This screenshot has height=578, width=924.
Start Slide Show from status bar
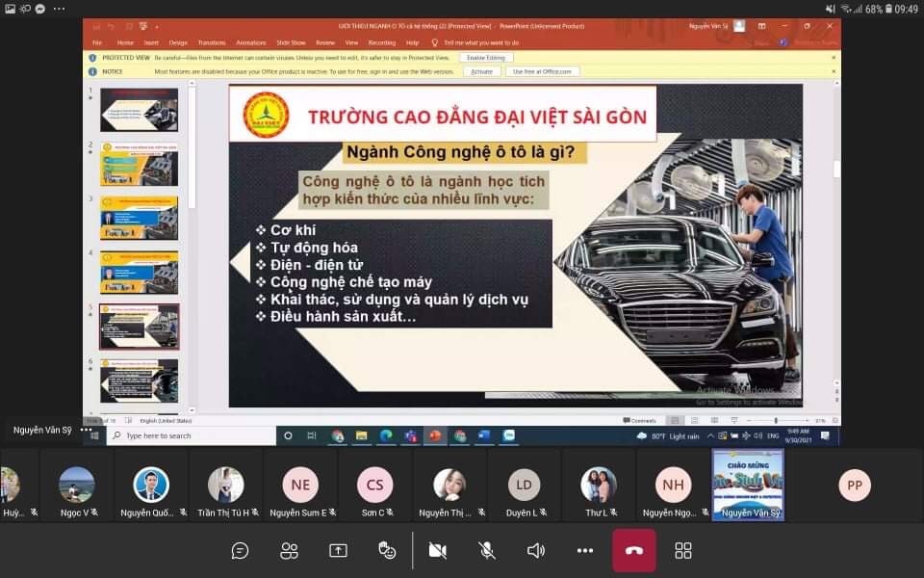point(734,421)
